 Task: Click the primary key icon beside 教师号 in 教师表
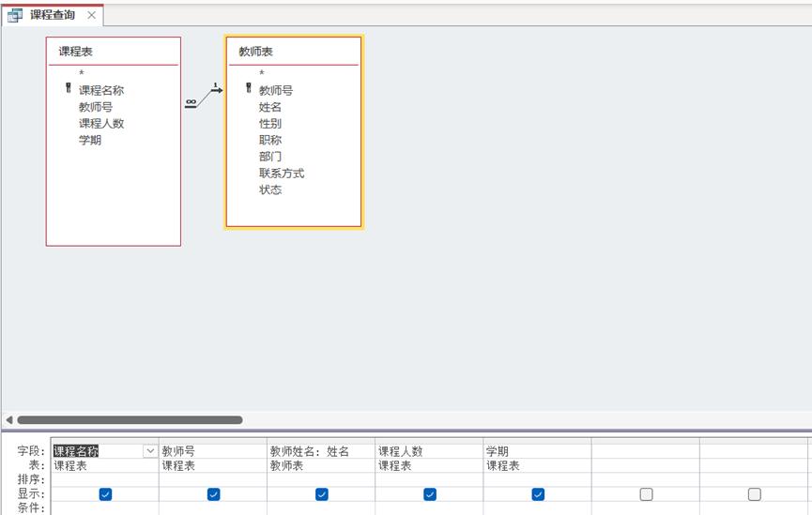tap(249, 88)
